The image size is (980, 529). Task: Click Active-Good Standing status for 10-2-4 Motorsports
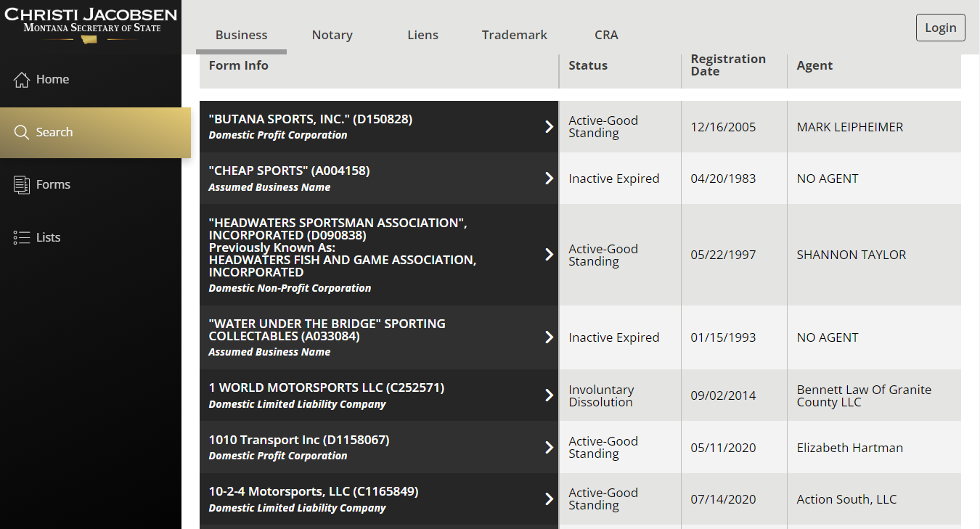[x=603, y=499]
